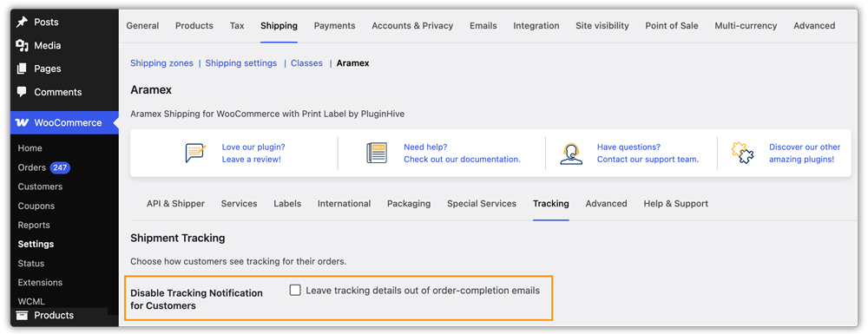This screenshot has height=334, width=868.
Task: Open the International tab
Action: click(345, 204)
